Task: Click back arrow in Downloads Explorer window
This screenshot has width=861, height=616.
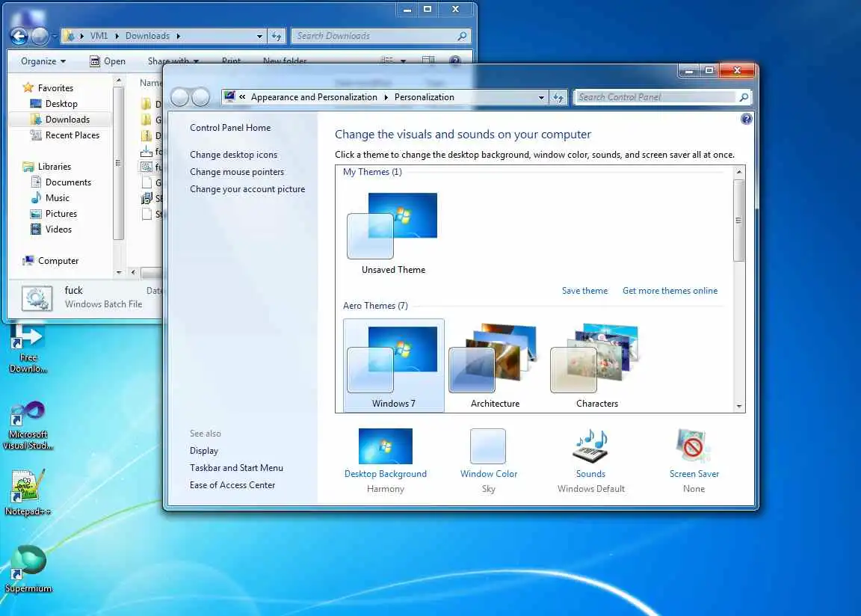Action: tap(19, 36)
